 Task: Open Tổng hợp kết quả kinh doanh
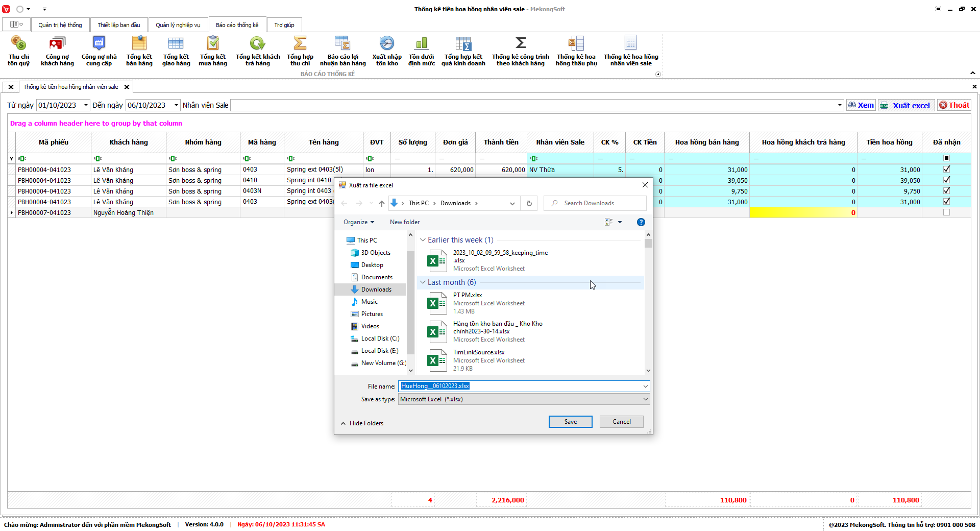[x=463, y=51]
